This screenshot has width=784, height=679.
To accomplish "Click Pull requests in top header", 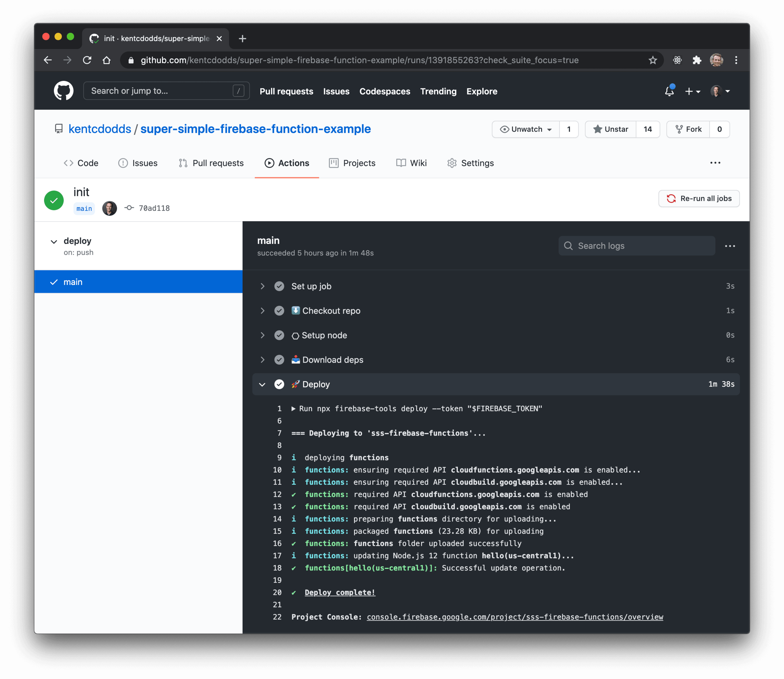I will pyautogui.click(x=286, y=91).
